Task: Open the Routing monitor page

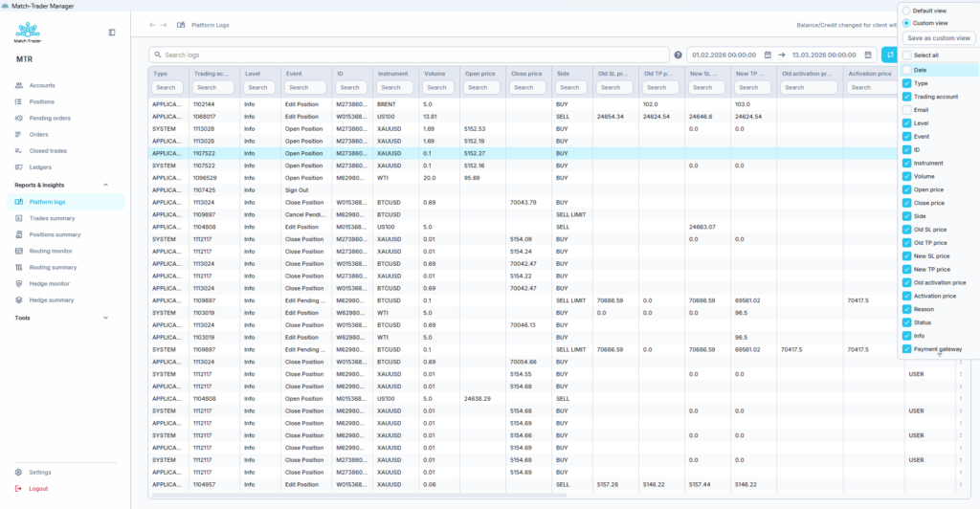Action: 51,251
